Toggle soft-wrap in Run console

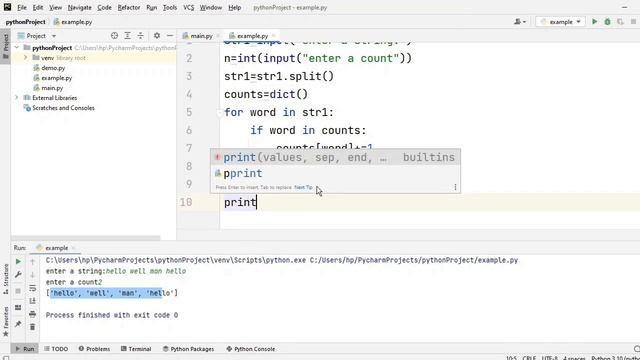(33, 288)
